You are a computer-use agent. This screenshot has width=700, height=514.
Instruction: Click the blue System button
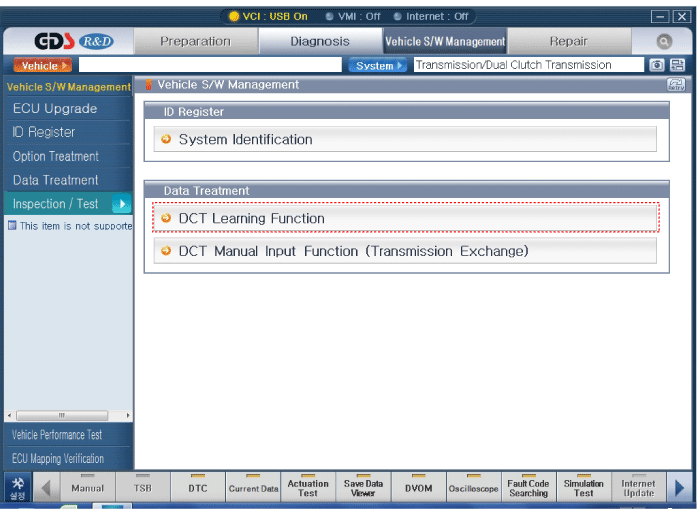click(378, 66)
